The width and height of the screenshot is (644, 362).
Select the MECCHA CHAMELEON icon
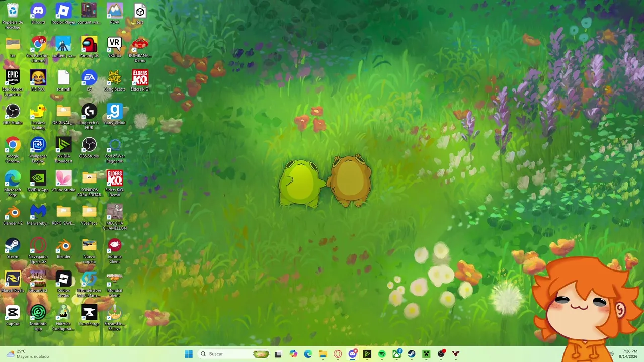115,217
